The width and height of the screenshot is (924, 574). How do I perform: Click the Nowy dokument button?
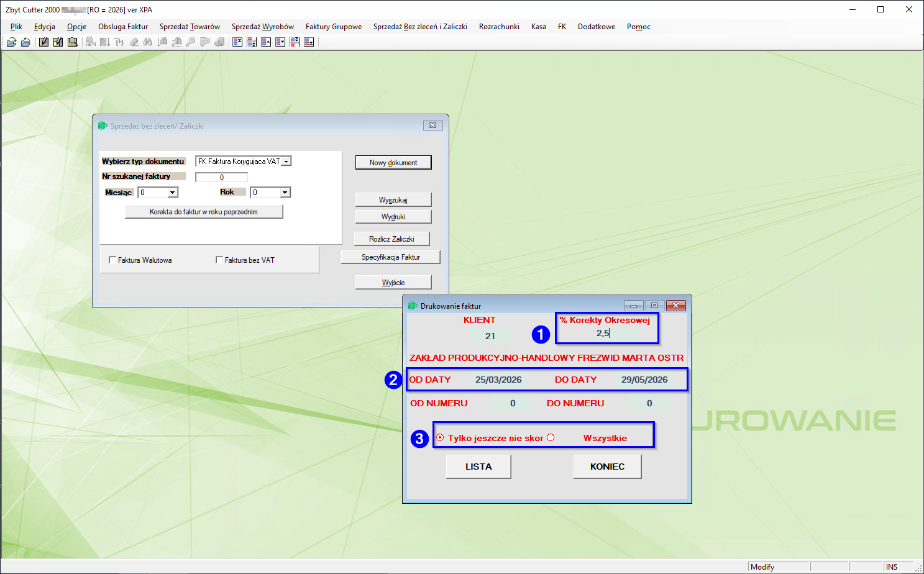click(393, 162)
